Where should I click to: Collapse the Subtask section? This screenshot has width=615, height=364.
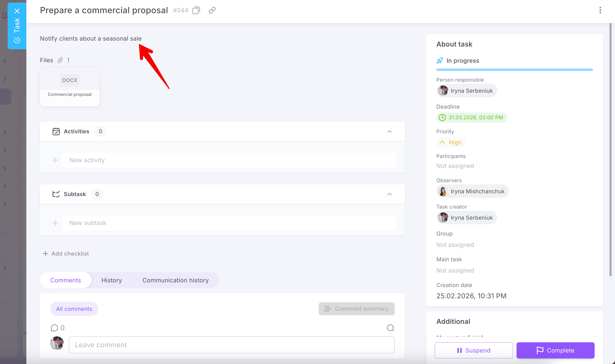point(389,194)
